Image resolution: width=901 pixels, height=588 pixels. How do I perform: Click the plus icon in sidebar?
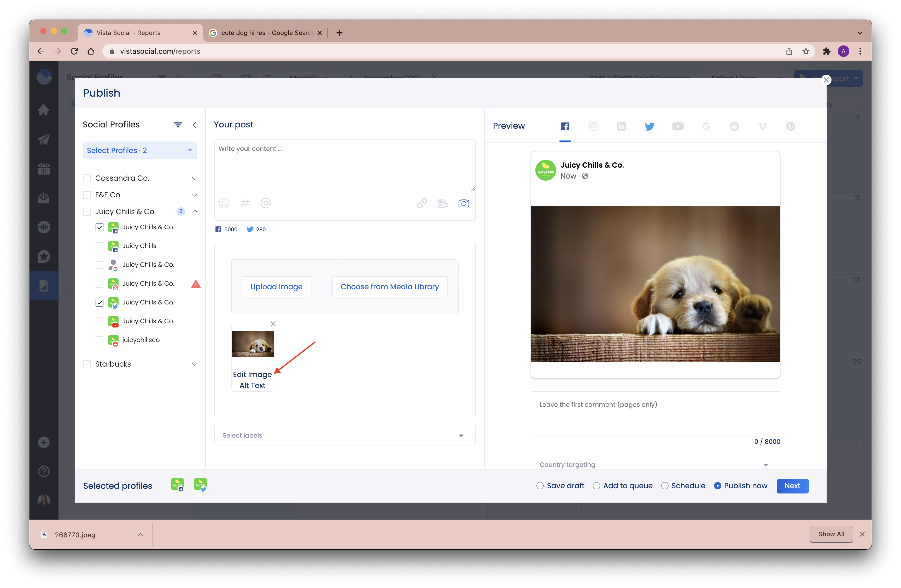click(44, 442)
